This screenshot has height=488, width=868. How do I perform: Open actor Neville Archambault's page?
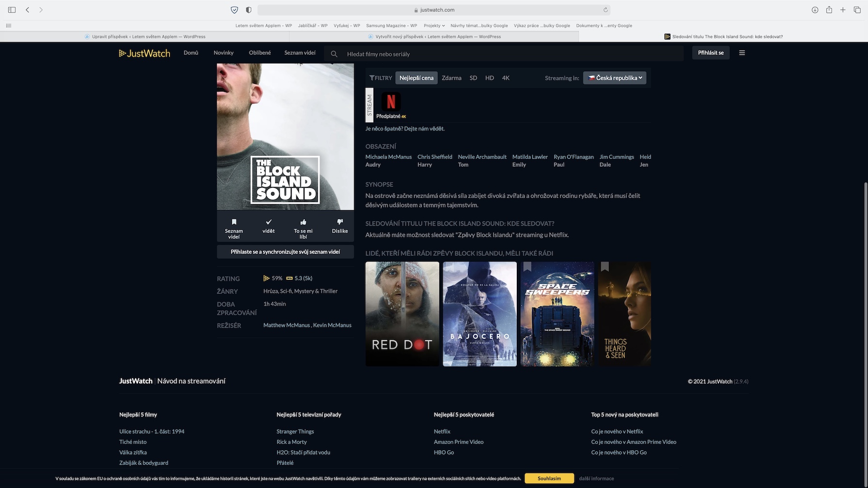[x=482, y=157]
